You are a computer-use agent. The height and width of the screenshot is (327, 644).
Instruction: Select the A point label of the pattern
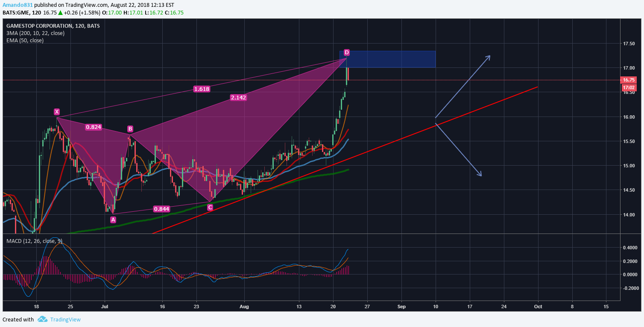pyautogui.click(x=113, y=219)
